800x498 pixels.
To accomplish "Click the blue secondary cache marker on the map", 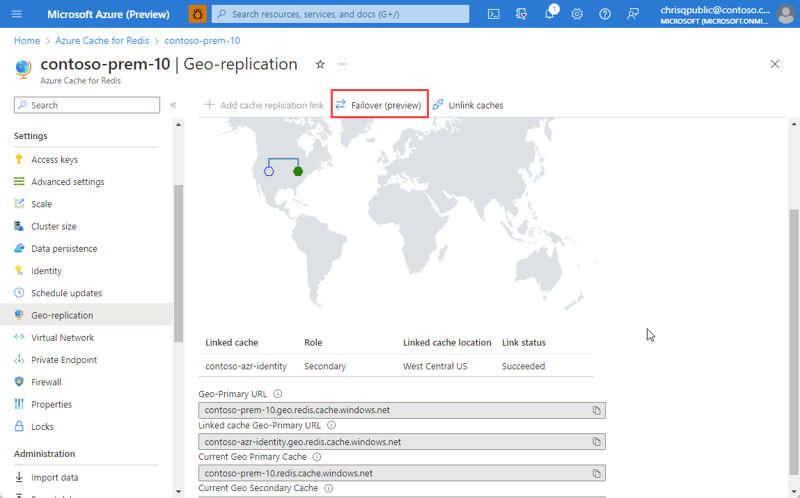I will tap(269, 171).
